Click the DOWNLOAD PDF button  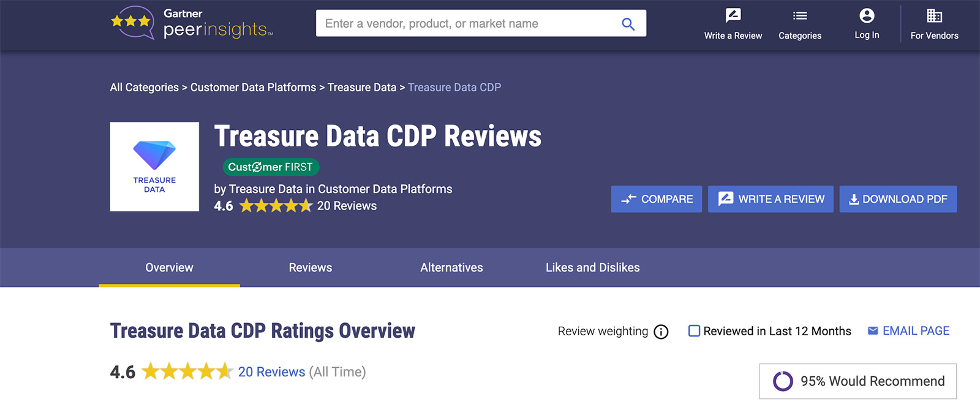click(x=898, y=199)
